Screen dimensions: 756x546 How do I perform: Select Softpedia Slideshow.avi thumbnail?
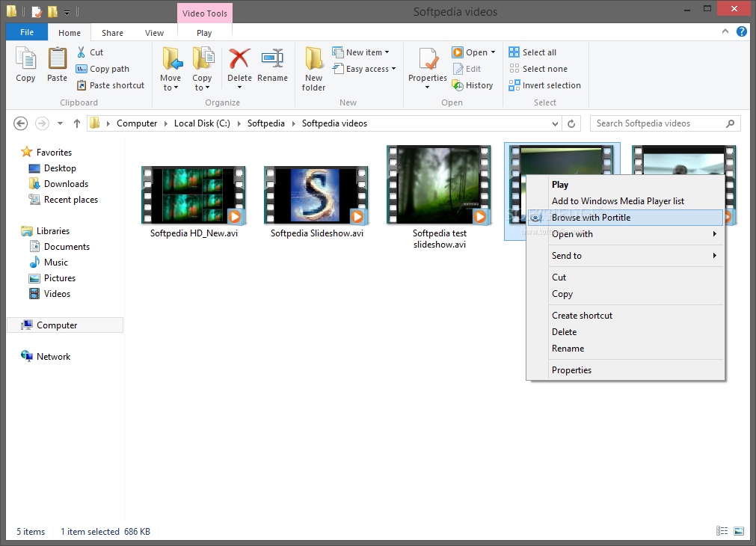[316, 195]
